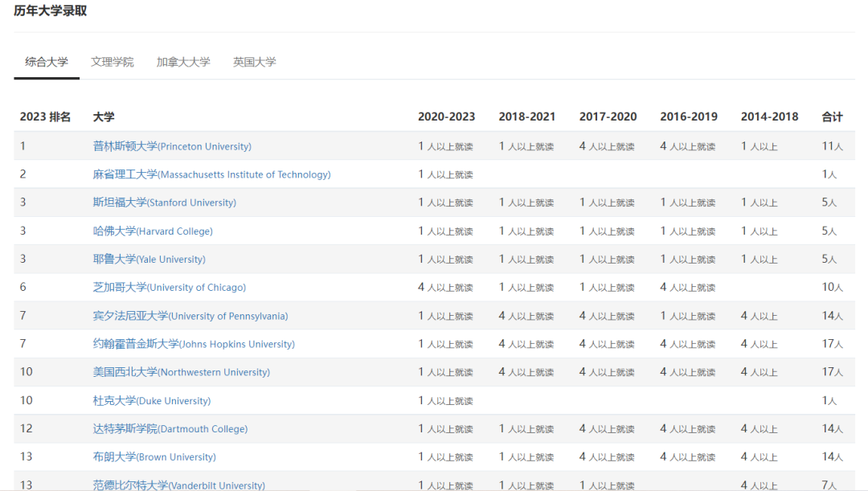868x491 pixels.
Task: Click Pennsylvania's 2018-2021 value 4 人以上就读
Action: tap(526, 316)
